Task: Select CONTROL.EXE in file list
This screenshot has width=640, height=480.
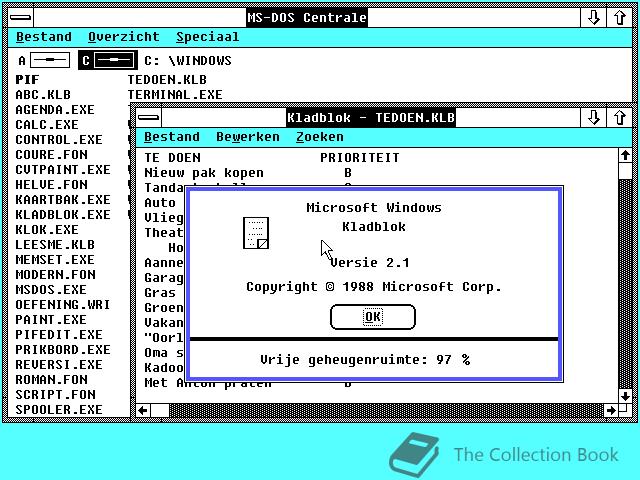Action: (x=59, y=140)
